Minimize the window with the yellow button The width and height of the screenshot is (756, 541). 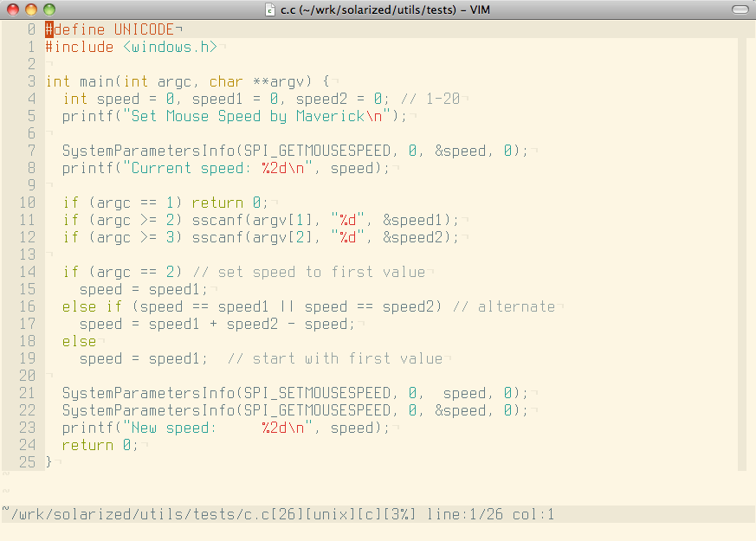[x=30, y=10]
